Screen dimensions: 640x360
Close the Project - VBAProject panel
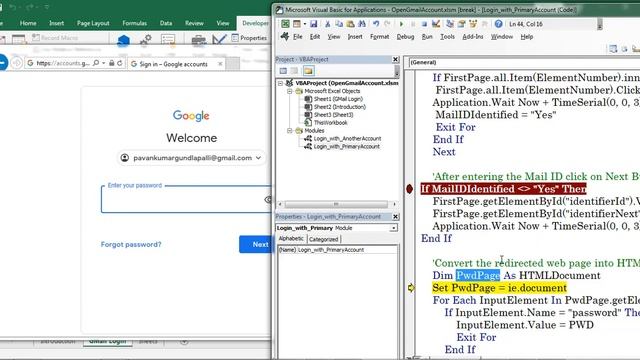point(395,59)
